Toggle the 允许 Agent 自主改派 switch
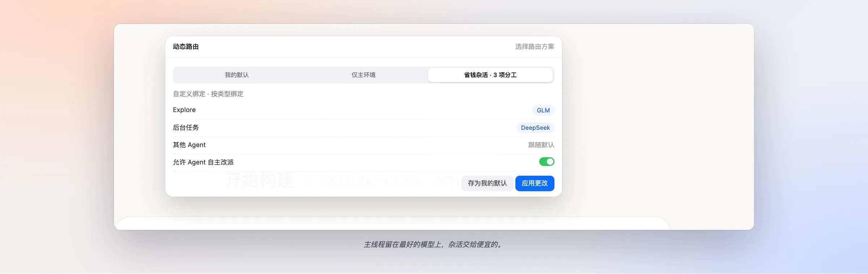 pyautogui.click(x=546, y=162)
